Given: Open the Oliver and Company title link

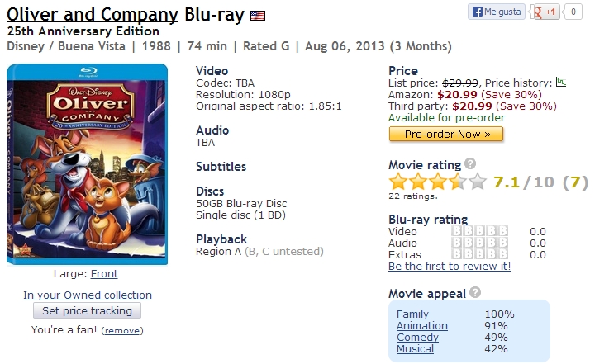Looking at the screenshot, I should point(92,14).
